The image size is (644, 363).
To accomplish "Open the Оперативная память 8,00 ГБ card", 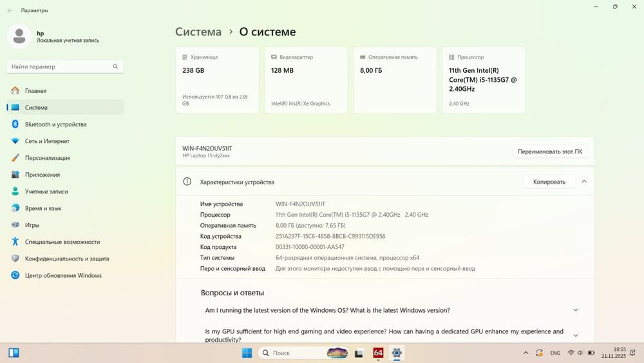I will 395,80.
